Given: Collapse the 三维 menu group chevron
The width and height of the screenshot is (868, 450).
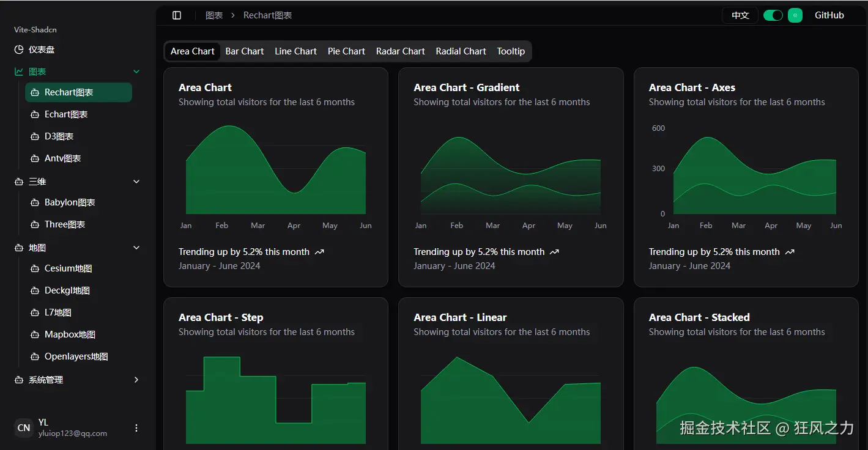Looking at the screenshot, I should click(x=136, y=182).
